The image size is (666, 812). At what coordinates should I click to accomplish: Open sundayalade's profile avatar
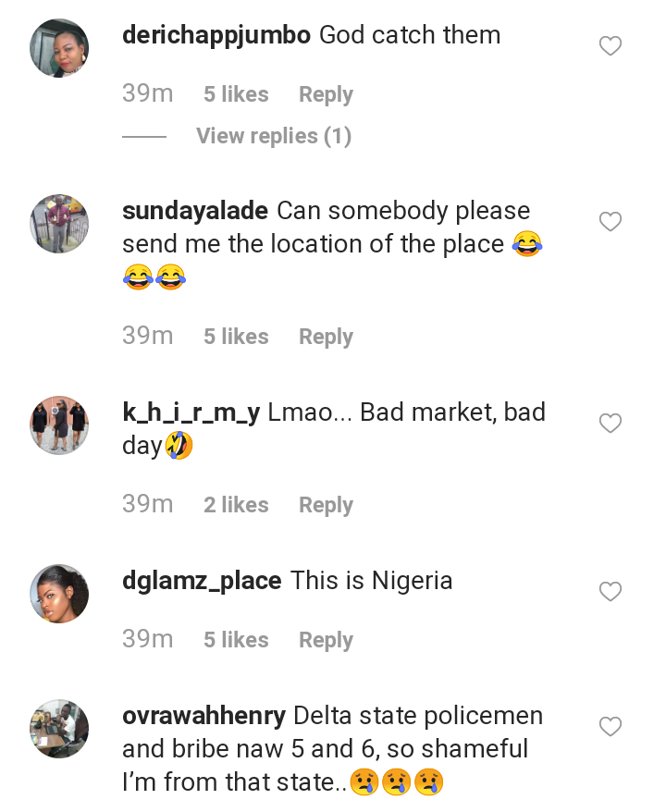pyautogui.click(x=59, y=224)
